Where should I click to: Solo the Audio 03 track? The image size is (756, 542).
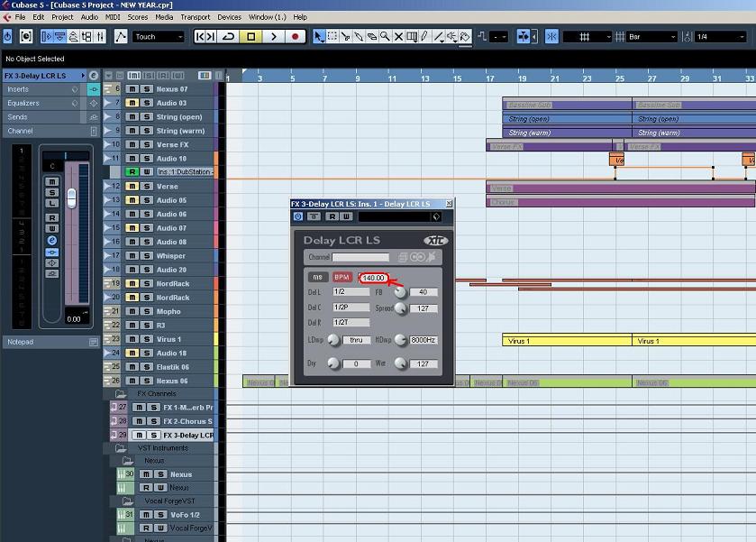(x=147, y=103)
